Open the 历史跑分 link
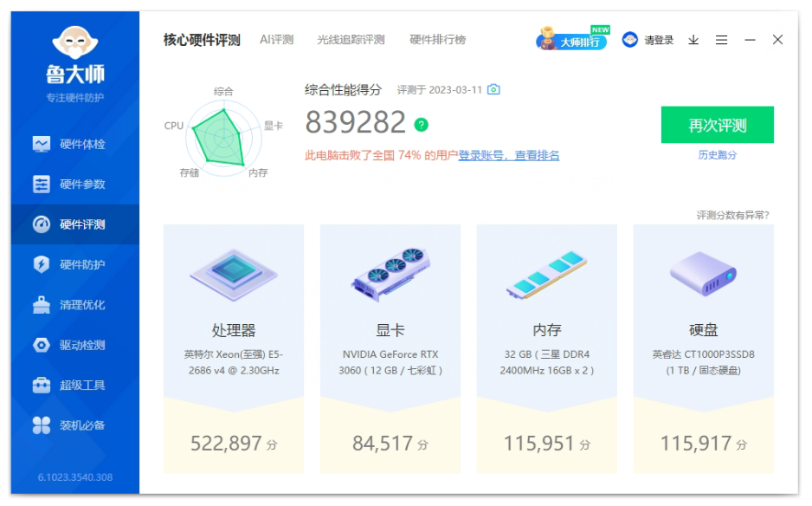 coord(718,155)
